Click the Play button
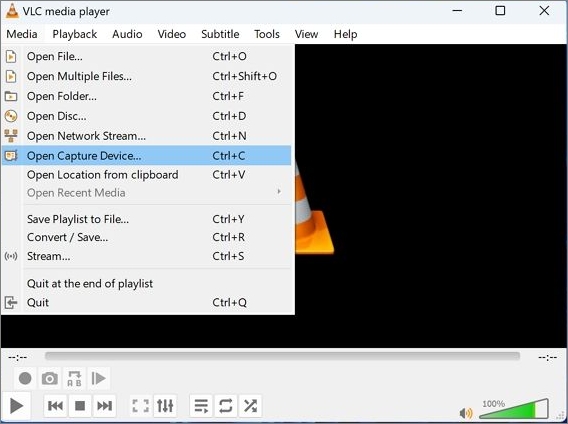568x424 pixels. (x=16, y=406)
